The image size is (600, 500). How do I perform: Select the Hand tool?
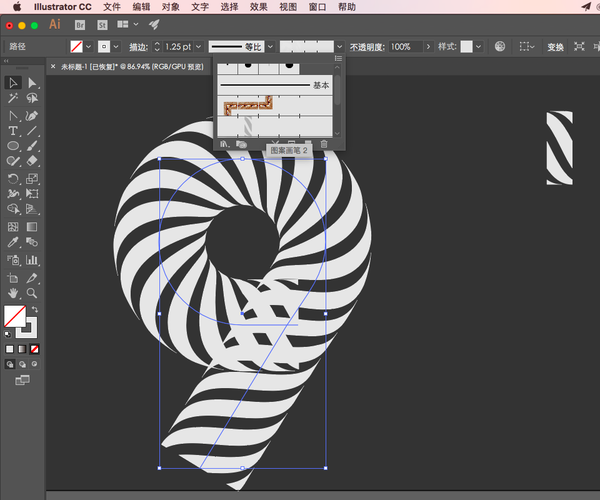pyautogui.click(x=13, y=293)
